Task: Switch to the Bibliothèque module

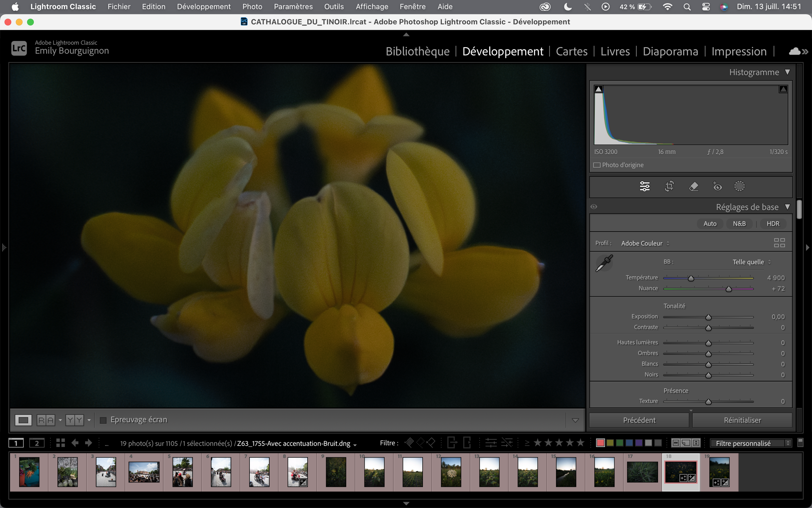Action: [x=417, y=51]
